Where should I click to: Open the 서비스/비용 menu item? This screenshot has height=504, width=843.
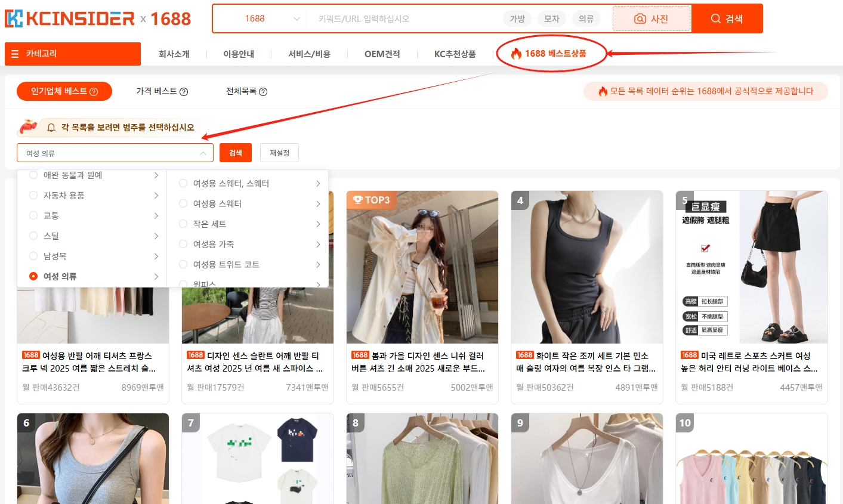pyautogui.click(x=309, y=54)
